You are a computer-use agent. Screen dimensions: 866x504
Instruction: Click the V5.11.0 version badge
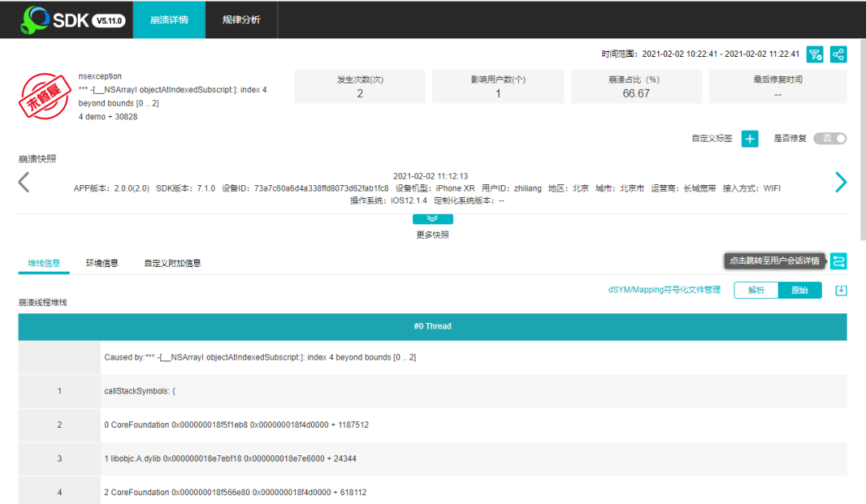(109, 21)
